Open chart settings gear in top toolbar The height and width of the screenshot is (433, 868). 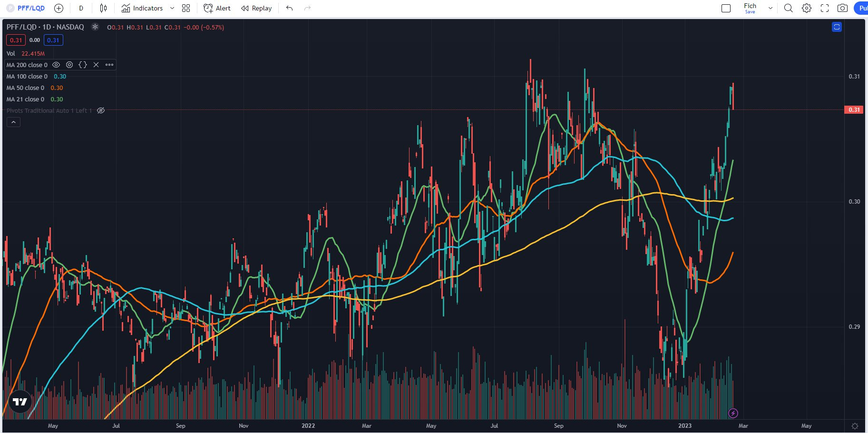pos(807,8)
